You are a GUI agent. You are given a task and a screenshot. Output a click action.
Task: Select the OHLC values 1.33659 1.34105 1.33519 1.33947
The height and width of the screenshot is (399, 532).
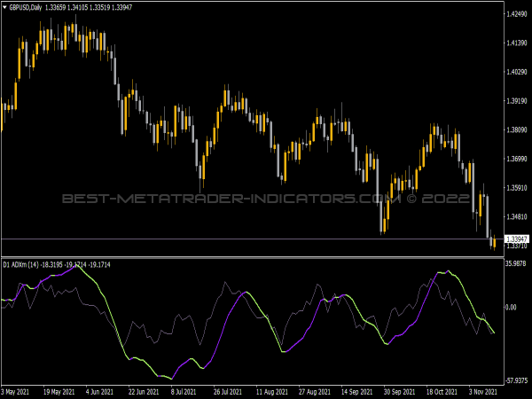click(x=89, y=7)
